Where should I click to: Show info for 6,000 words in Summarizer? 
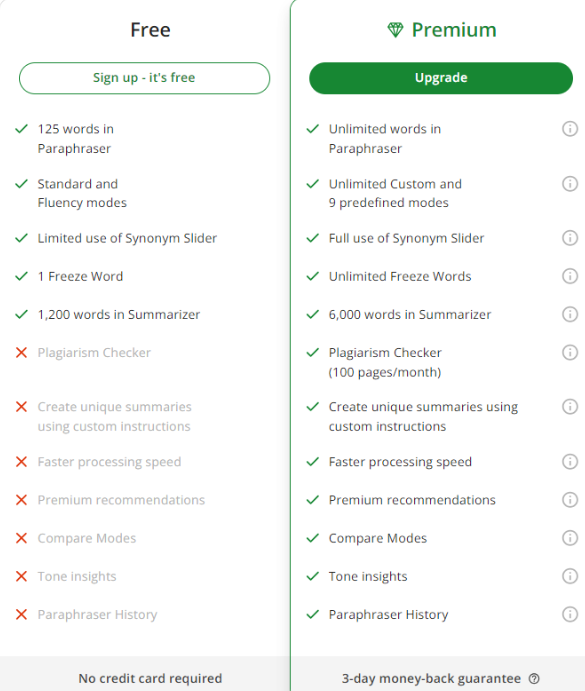[570, 314]
